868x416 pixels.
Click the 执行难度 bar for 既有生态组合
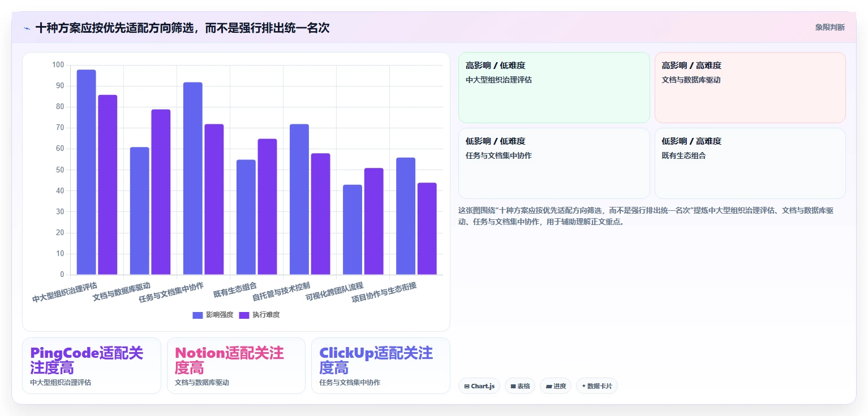[267, 207]
